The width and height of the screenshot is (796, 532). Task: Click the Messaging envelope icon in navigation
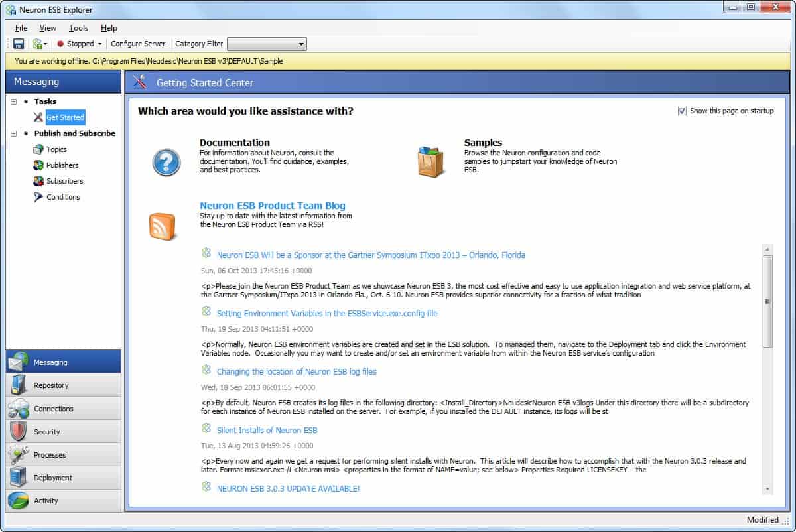point(18,362)
